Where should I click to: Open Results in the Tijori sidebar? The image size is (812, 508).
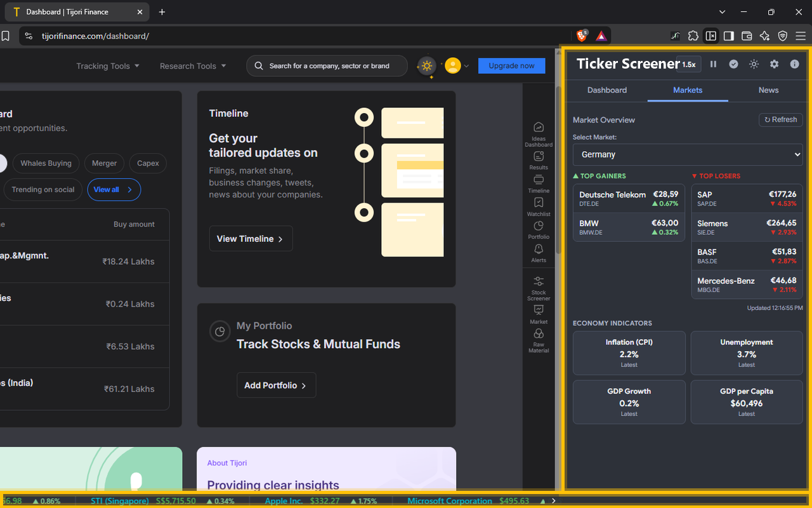pyautogui.click(x=539, y=160)
